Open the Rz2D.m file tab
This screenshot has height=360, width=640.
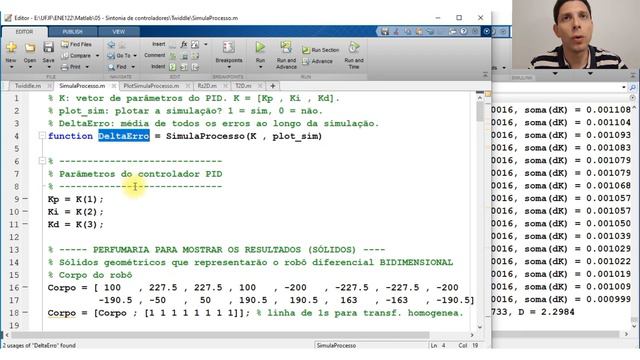pyautogui.click(x=207, y=86)
